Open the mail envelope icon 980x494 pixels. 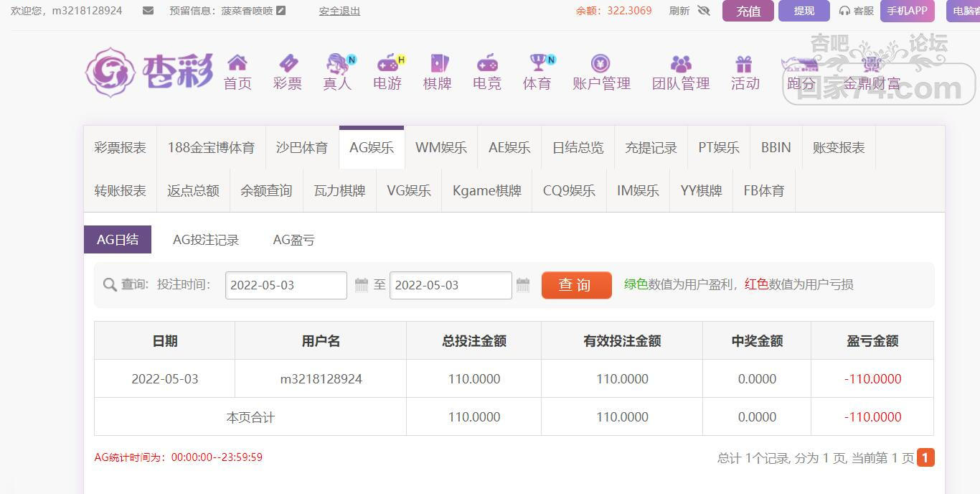pos(148,11)
